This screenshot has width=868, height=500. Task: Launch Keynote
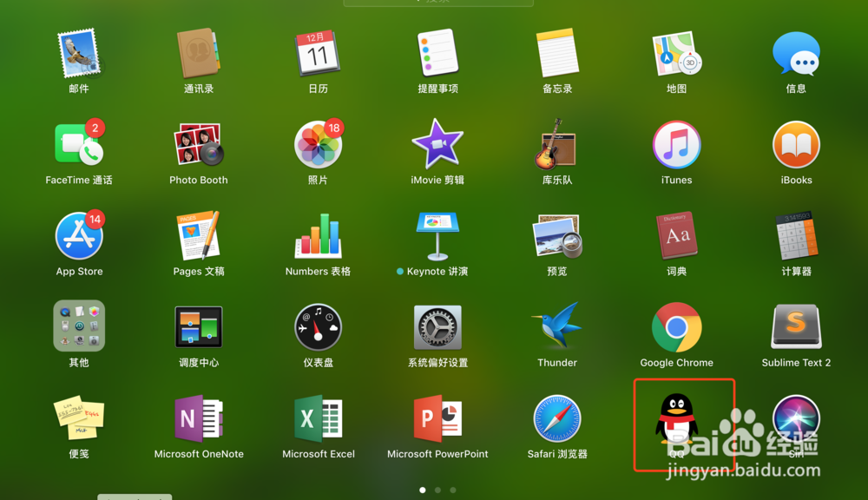coord(437,240)
